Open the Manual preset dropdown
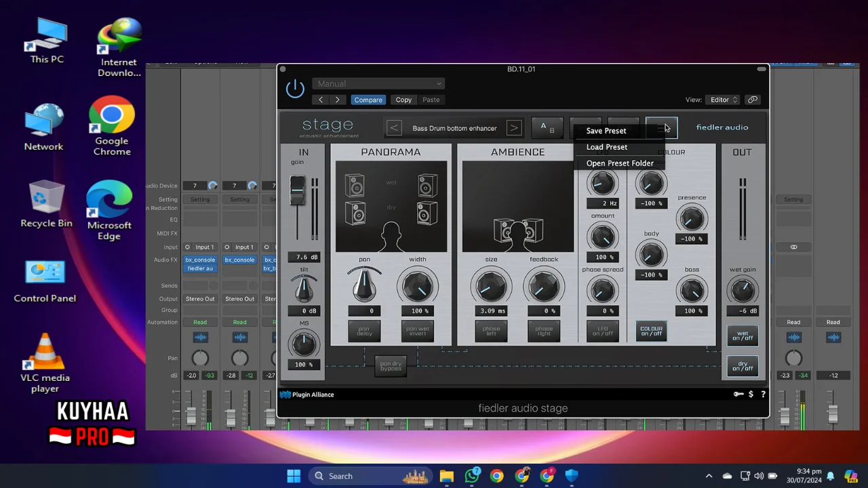868x488 pixels. [378, 83]
